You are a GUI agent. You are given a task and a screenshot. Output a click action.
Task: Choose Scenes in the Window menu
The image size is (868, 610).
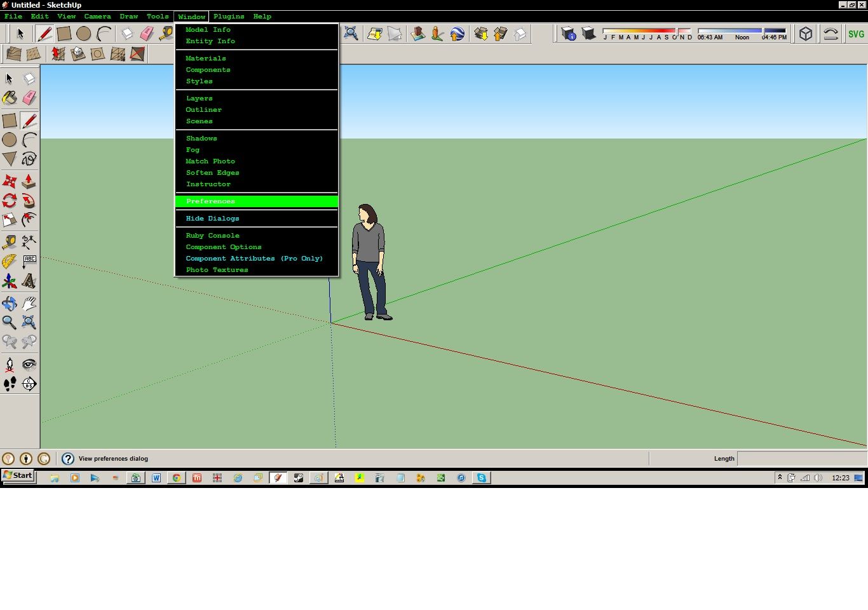(x=257, y=121)
